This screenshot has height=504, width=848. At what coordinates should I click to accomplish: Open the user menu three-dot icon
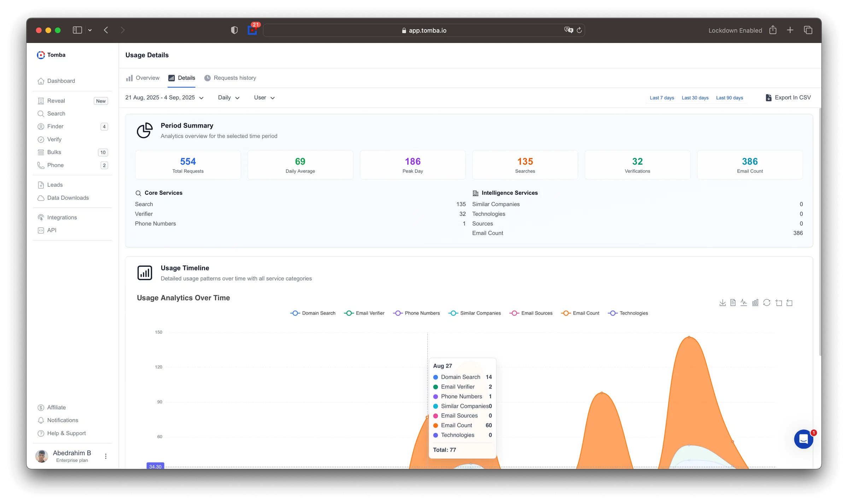point(106,456)
